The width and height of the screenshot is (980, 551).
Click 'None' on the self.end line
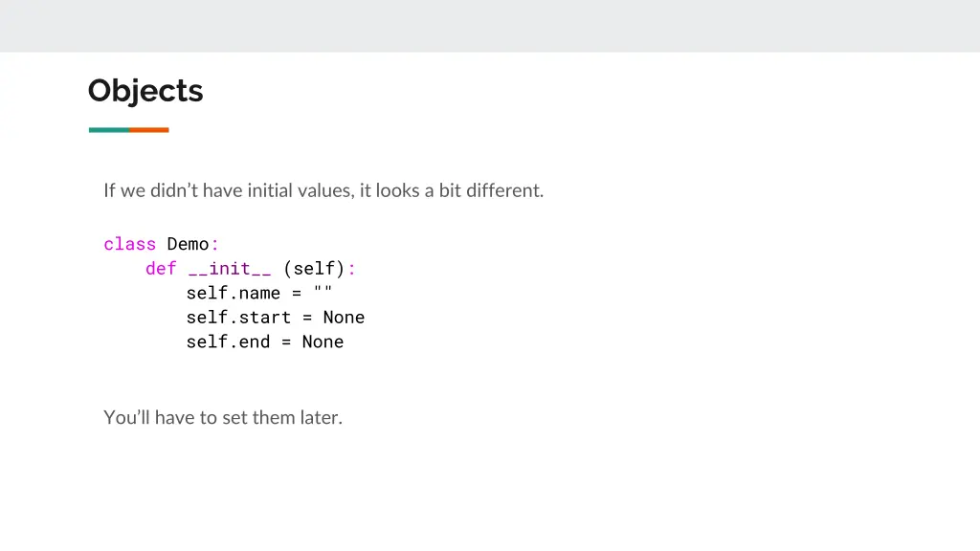[323, 342]
